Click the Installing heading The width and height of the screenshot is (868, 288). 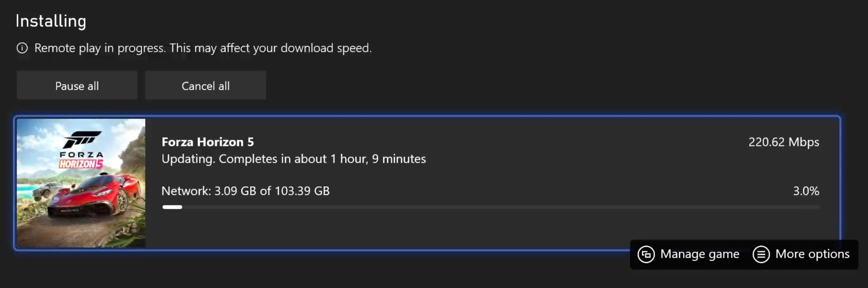click(x=51, y=21)
